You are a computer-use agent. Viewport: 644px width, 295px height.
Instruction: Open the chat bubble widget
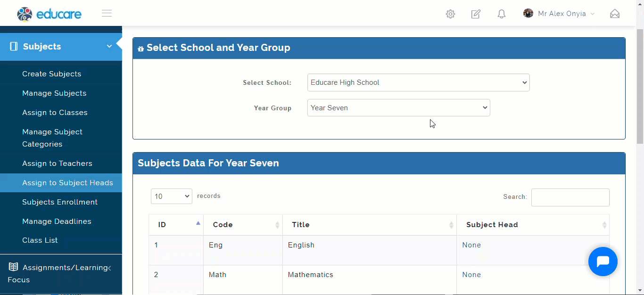(603, 262)
